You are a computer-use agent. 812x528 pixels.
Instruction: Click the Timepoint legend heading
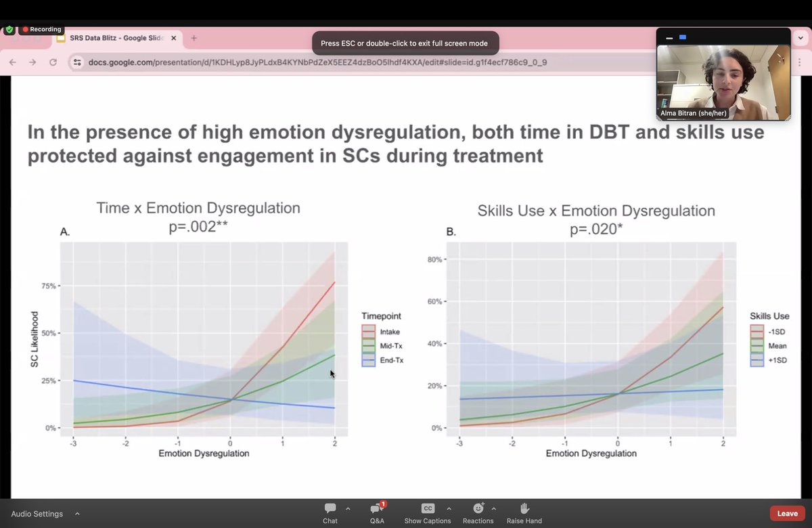tap(381, 316)
